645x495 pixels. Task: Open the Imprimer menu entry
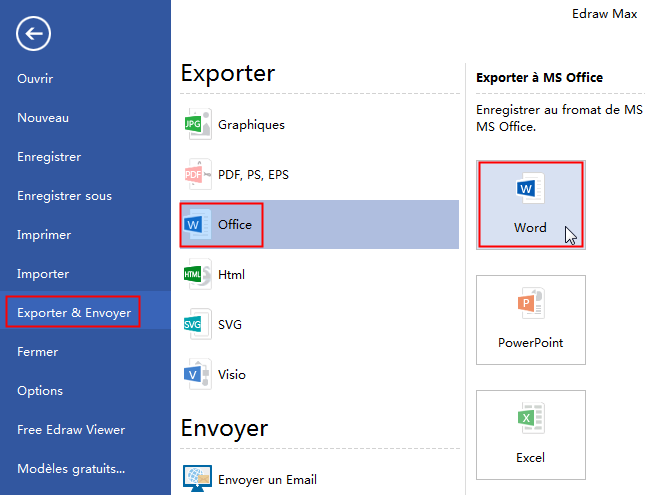pos(44,235)
